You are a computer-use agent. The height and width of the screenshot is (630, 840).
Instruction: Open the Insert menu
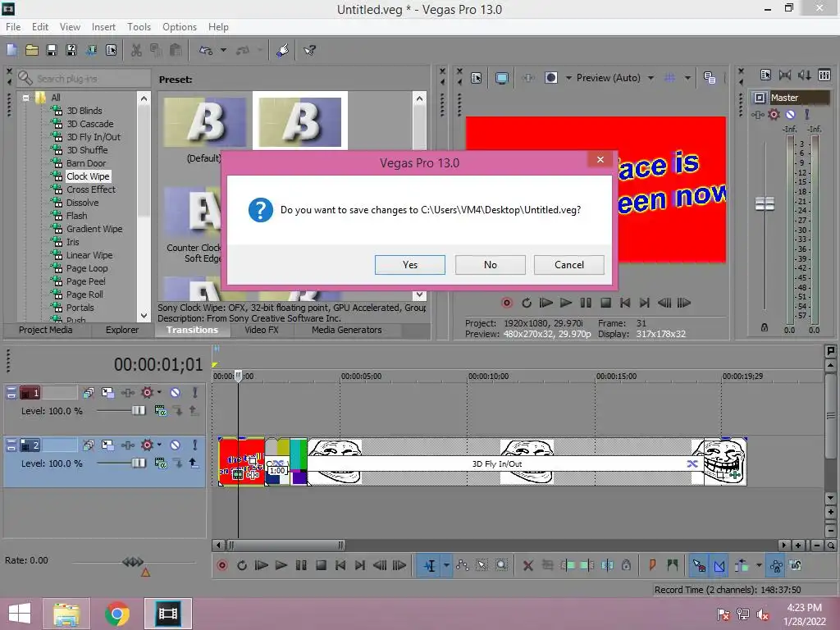coord(103,27)
